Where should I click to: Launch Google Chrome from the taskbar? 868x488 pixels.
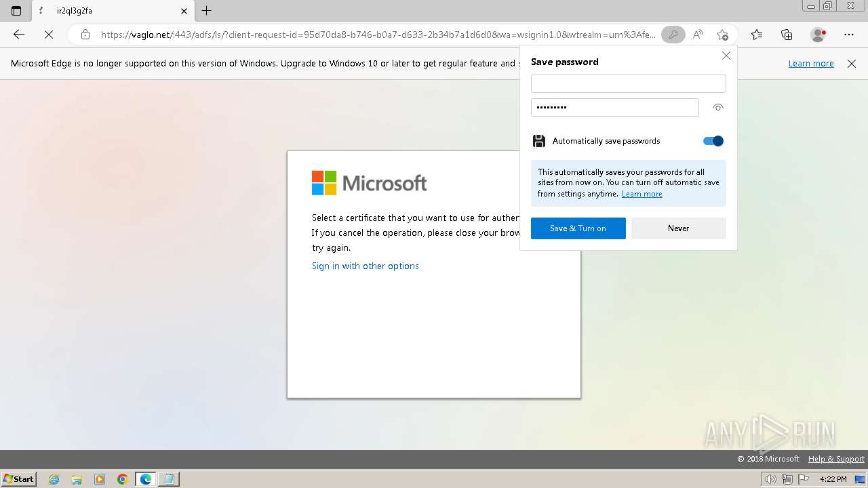(123, 479)
